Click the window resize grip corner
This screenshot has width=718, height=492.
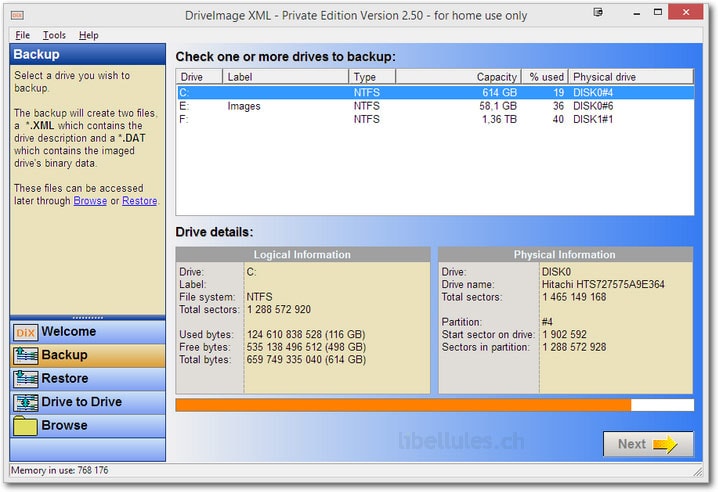tap(697, 471)
